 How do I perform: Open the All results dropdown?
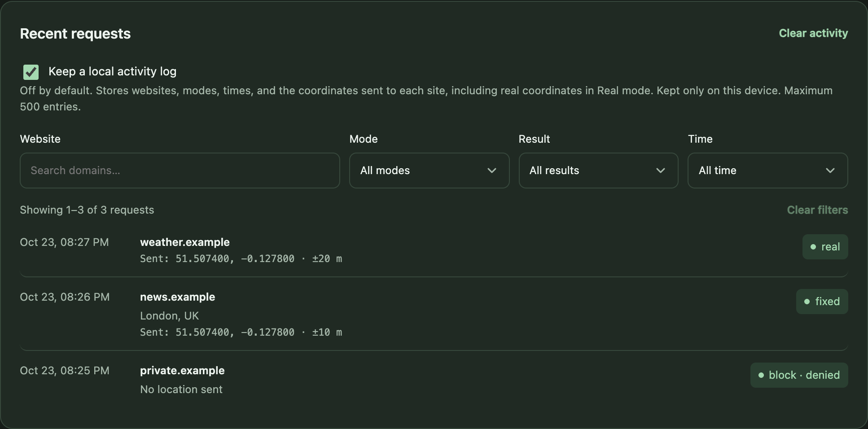tap(598, 171)
